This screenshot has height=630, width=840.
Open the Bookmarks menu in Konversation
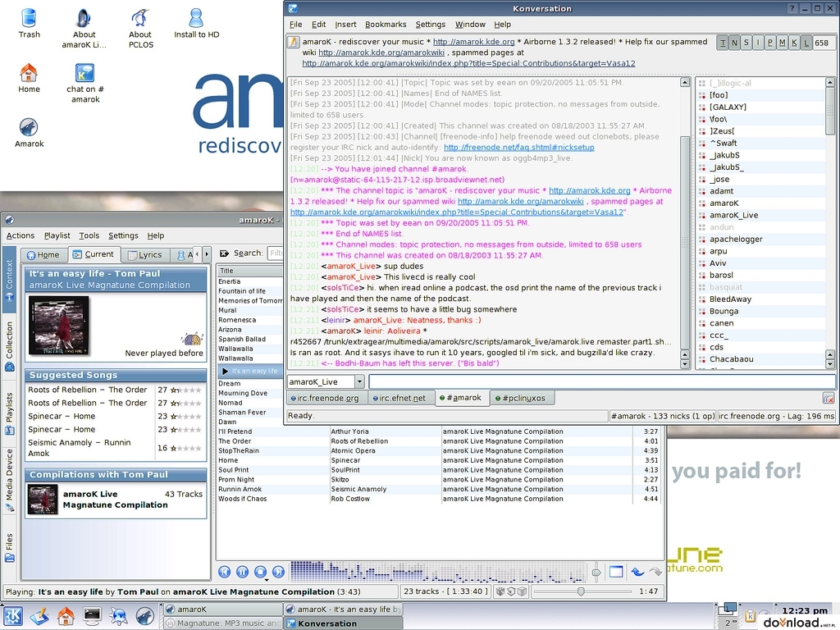pyautogui.click(x=386, y=24)
